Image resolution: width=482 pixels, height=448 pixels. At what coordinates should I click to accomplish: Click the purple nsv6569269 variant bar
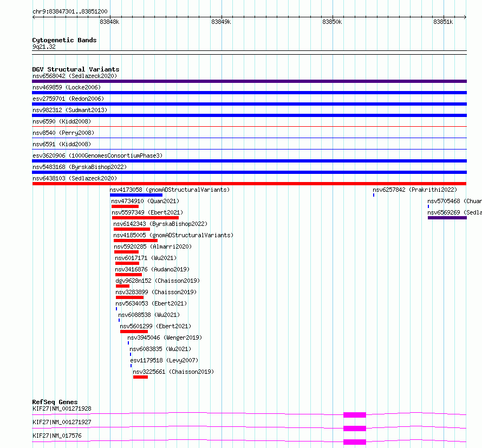point(447,218)
